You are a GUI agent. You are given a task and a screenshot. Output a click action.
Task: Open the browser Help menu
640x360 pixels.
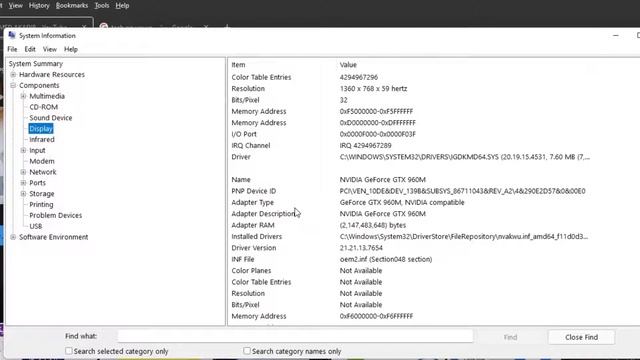point(122,6)
